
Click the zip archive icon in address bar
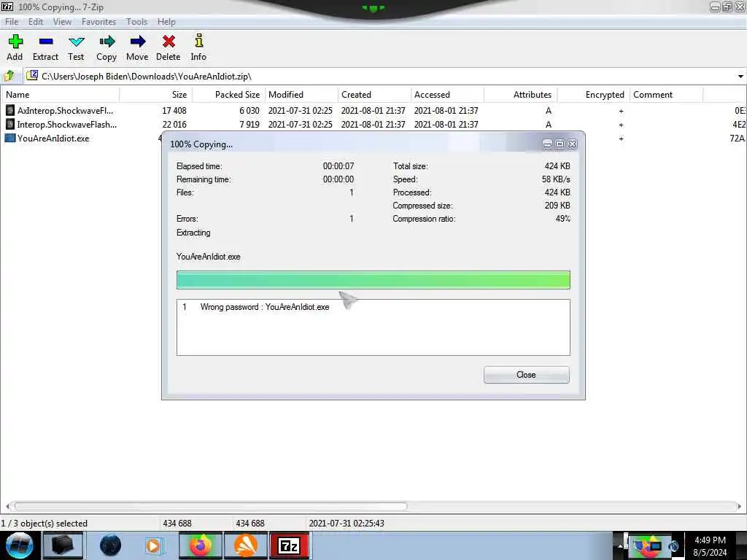pos(32,75)
